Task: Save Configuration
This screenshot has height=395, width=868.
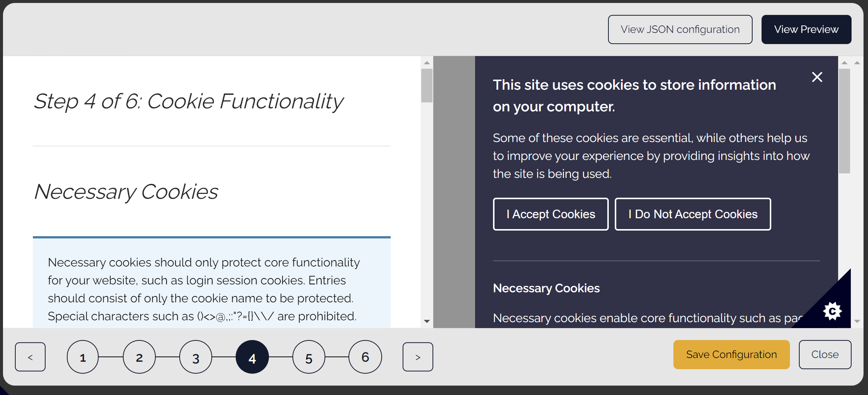Action: click(x=731, y=355)
